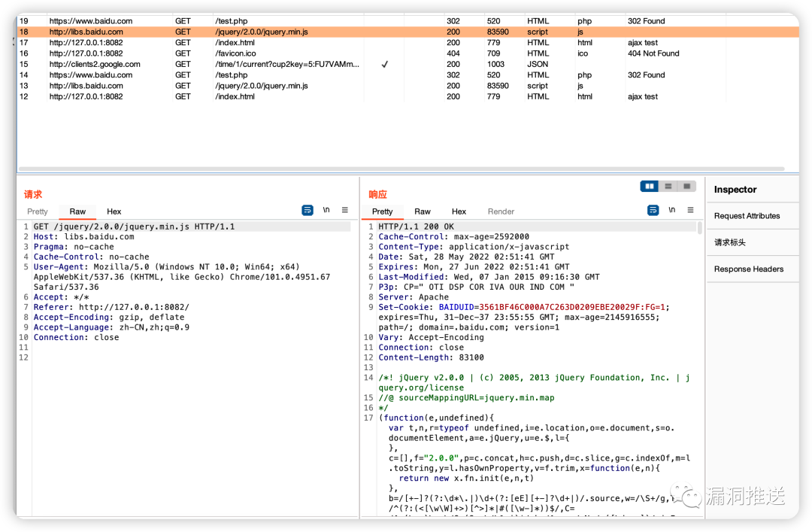Select combined single-pane layout view

[x=686, y=186]
